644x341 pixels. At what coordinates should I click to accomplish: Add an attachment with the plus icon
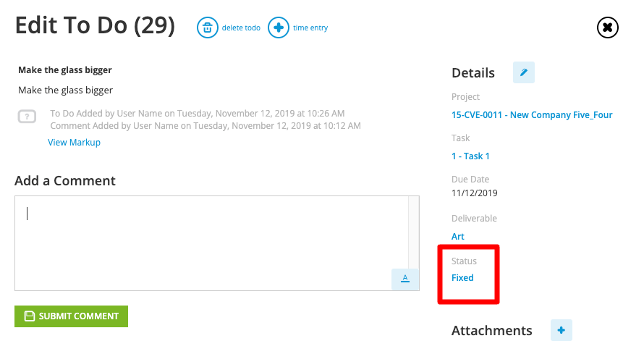[562, 330]
